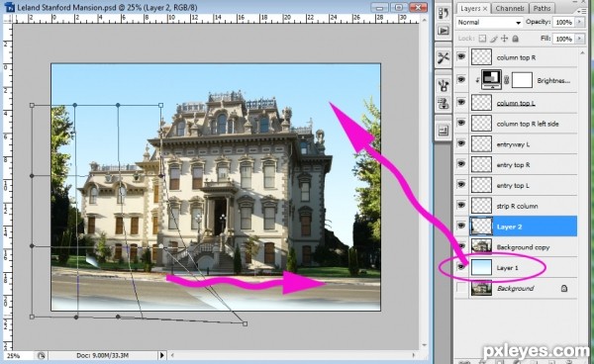Open the Layer Comps panel icon
The height and width of the screenshot is (364, 594).
(x=444, y=131)
